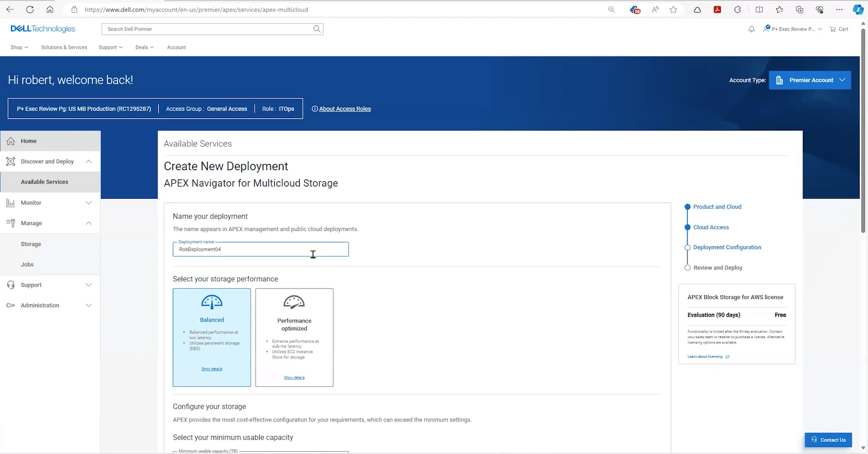Click the Review and Deploy step
The width and height of the screenshot is (868, 454).
(x=718, y=268)
